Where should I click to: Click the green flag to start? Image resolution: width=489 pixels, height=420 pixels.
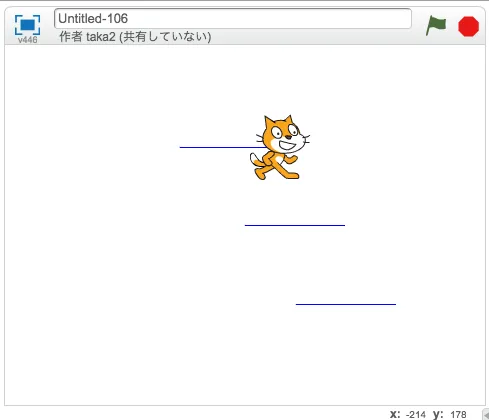[436, 25]
